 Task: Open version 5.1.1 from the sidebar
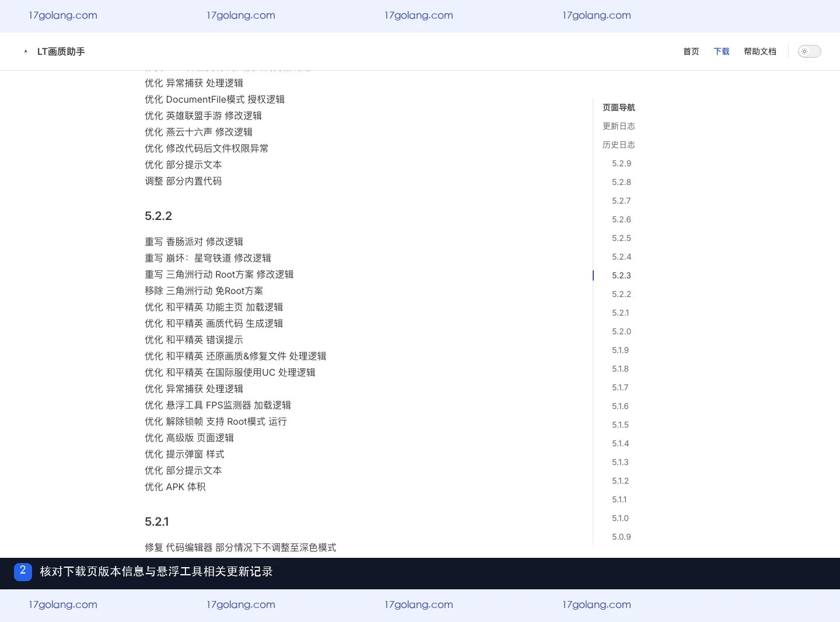coord(619,499)
